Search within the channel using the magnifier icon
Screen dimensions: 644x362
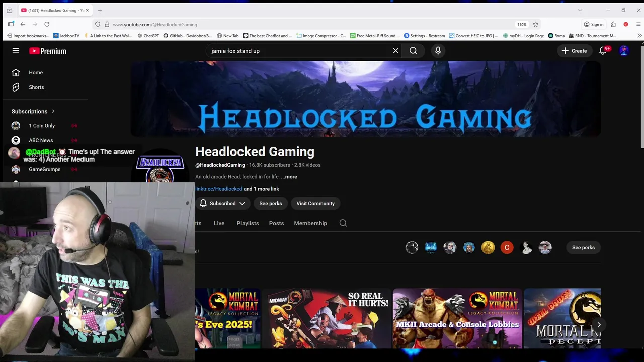[x=343, y=223]
